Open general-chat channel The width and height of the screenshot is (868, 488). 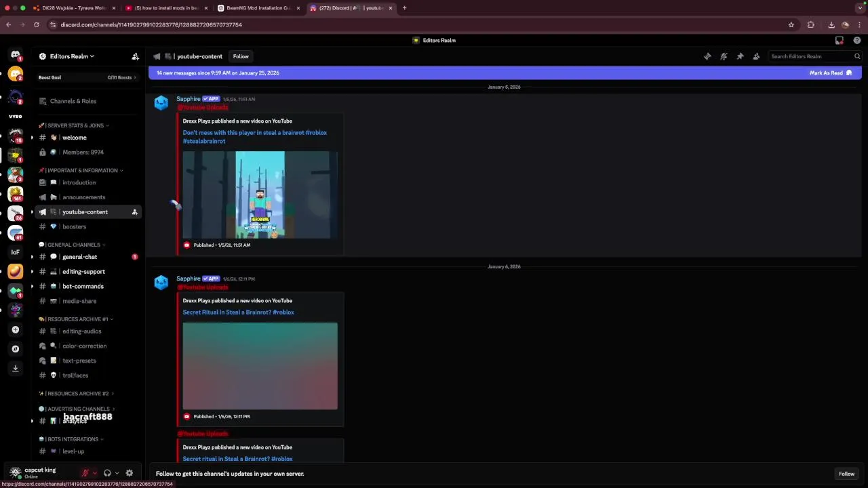pyautogui.click(x=88, y=257)
